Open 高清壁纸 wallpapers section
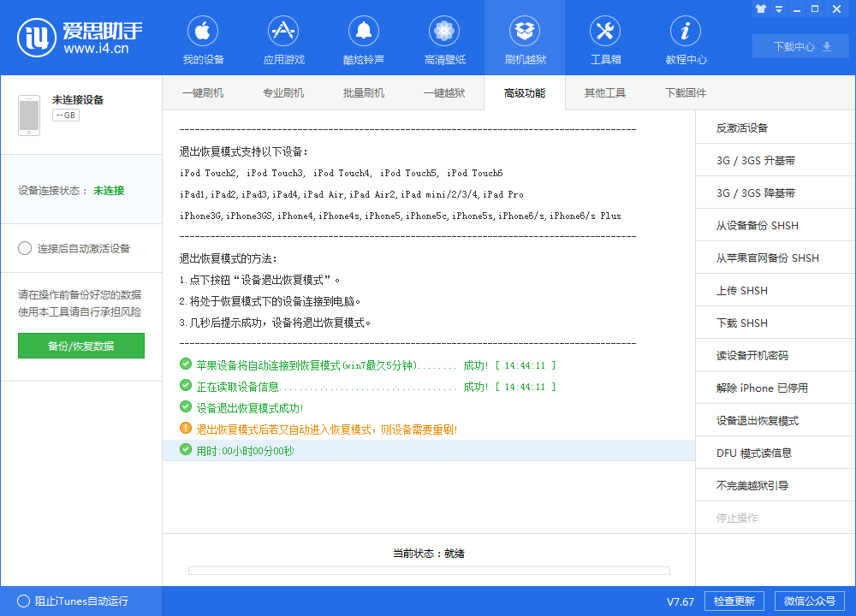856x616 pixels. (x=444, y=41)
